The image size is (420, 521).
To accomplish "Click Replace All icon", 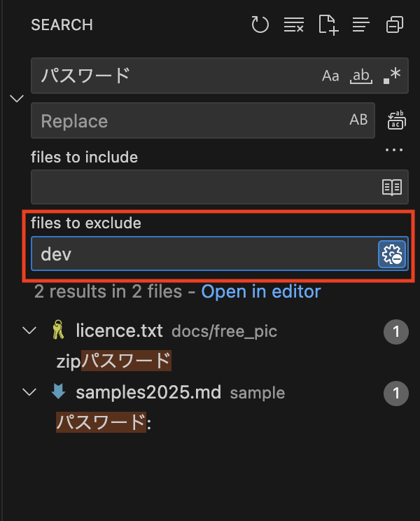I will [396, 120].
